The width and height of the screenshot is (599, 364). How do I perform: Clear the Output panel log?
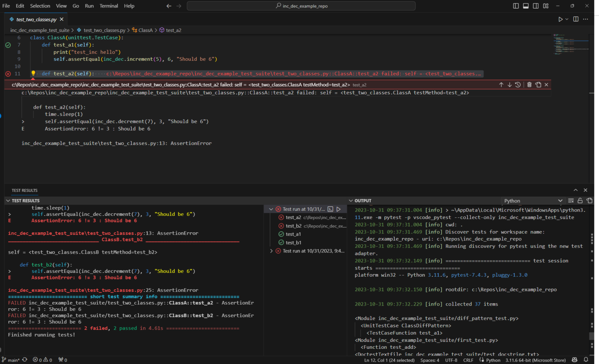click(x=571, y=201)
